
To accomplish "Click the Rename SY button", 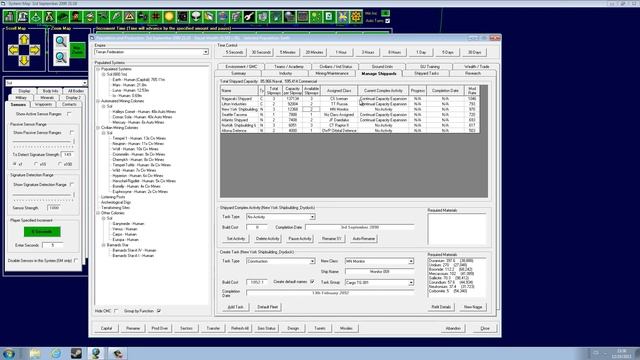I will click(331, 238).
